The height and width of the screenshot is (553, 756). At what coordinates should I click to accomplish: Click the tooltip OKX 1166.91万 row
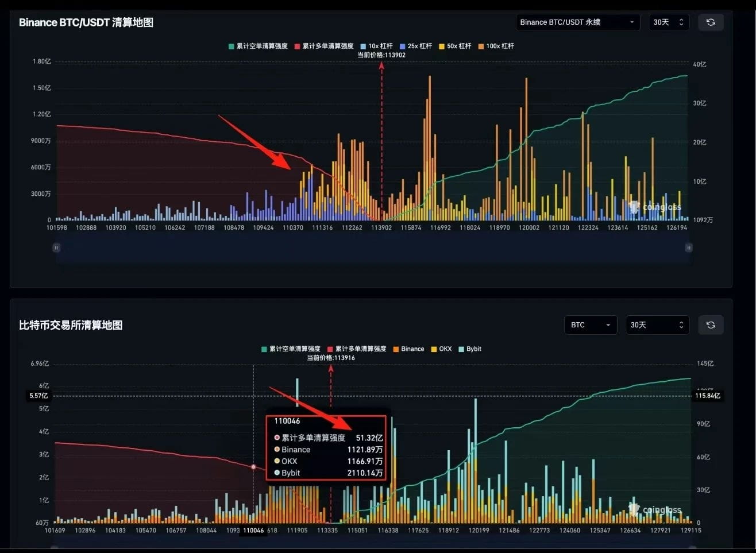(328, 461)
